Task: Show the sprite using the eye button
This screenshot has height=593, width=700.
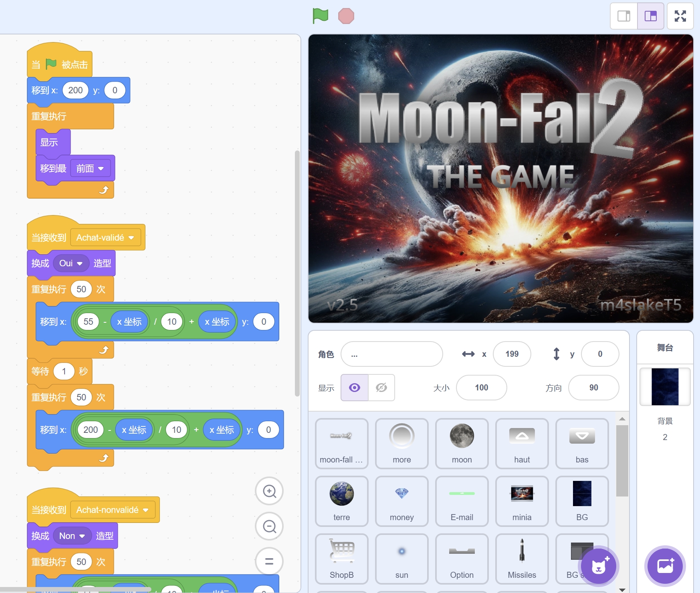Action: pyautogui.click(x=355, y=388)
